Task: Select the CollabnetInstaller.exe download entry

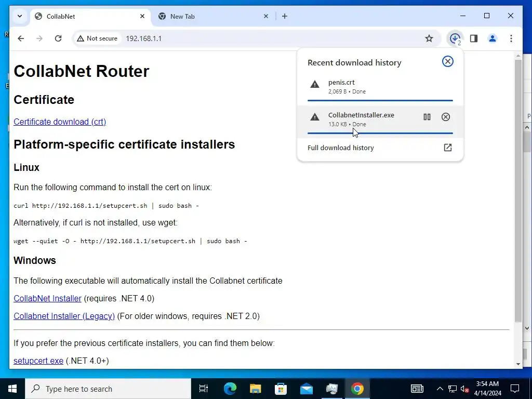Action: coord(380,122)
